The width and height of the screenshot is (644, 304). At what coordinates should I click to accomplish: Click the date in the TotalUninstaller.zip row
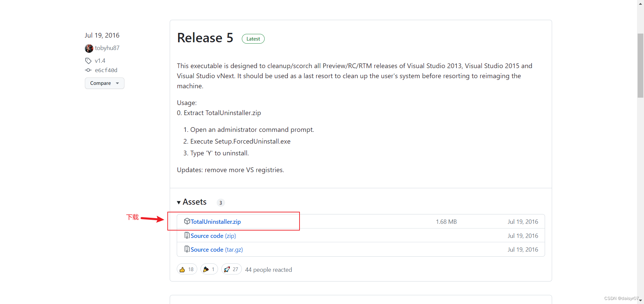coord(523,222)
